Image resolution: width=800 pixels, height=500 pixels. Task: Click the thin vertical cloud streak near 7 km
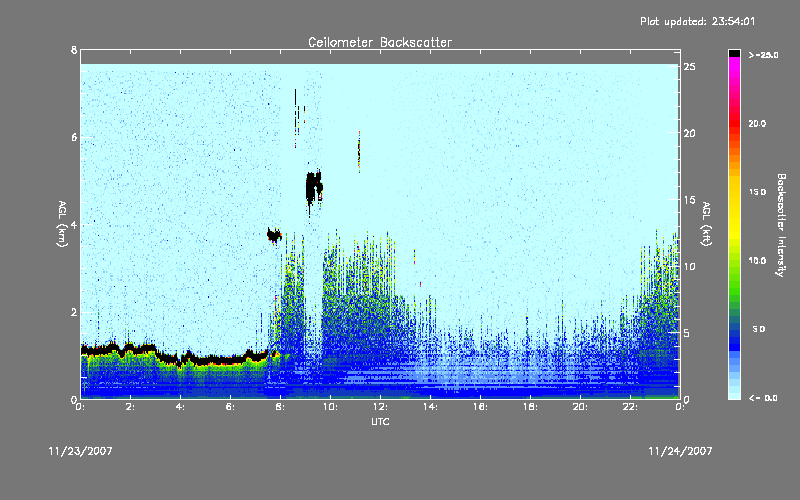pos(295,118)
